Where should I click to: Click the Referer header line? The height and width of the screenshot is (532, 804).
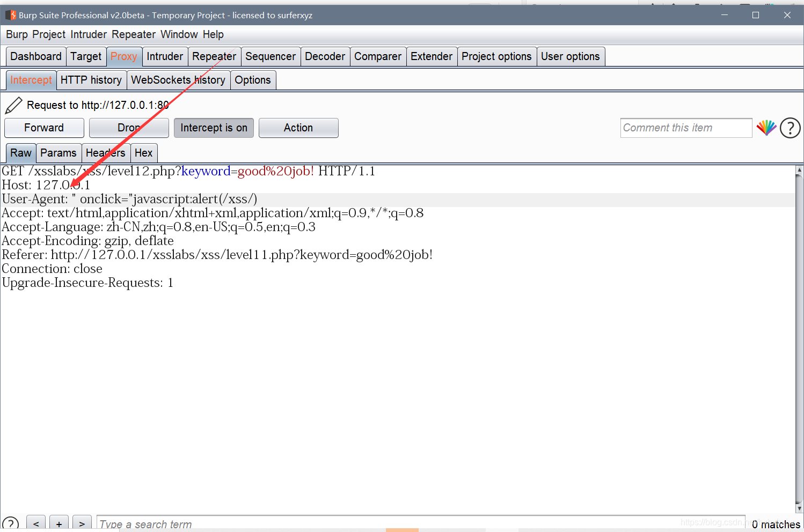point(217,255)
